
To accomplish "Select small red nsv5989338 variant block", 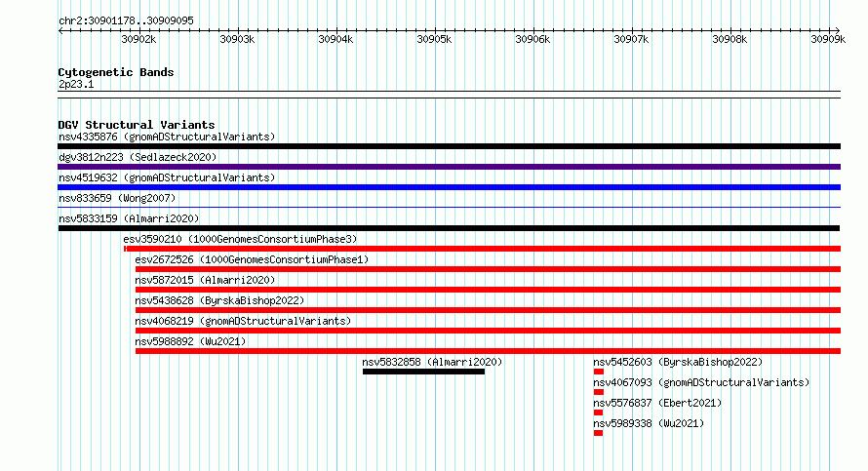I will click(599, 433).
